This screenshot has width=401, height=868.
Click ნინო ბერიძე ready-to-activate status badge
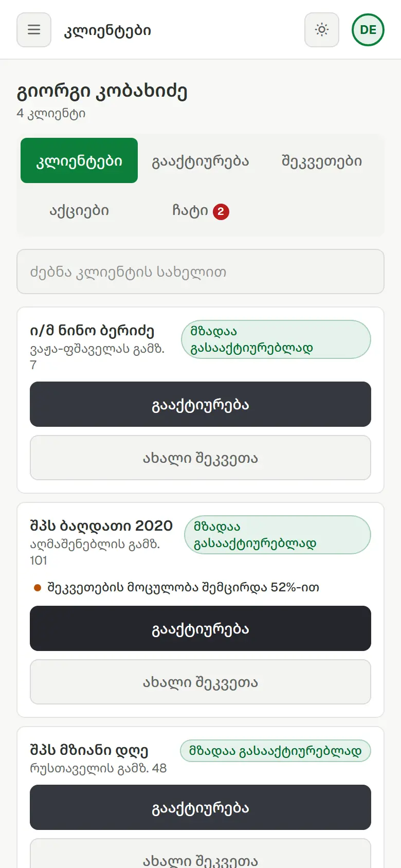coord(276,339)
